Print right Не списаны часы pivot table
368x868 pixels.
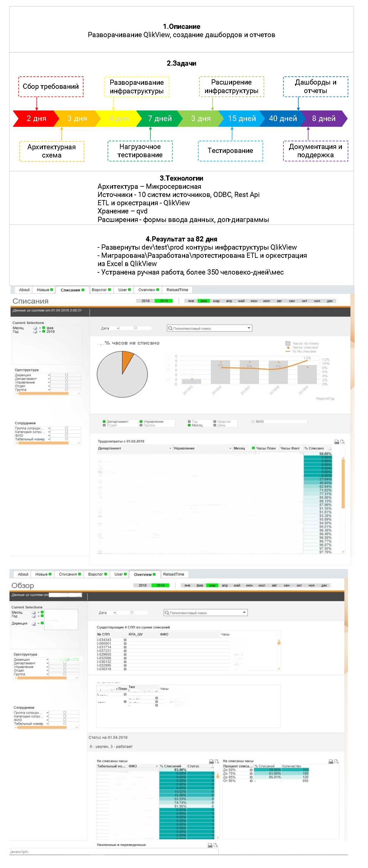click(x=331, y=761)
